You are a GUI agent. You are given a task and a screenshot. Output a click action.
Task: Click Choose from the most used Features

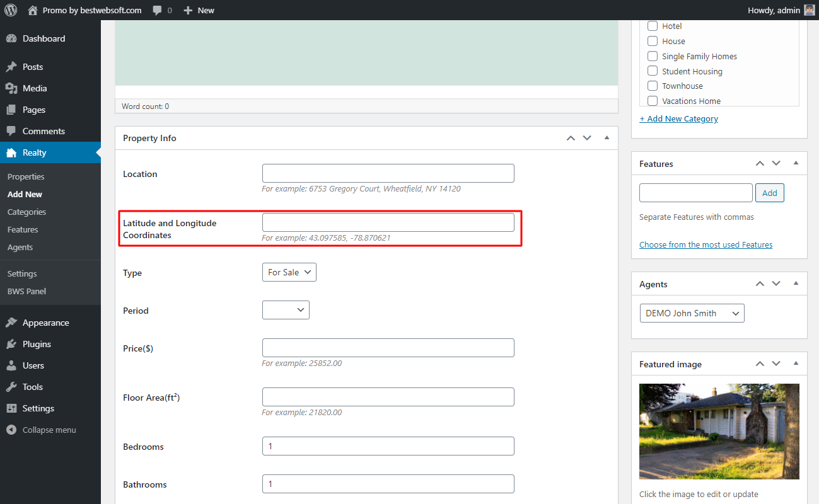(x=706, y=244)
